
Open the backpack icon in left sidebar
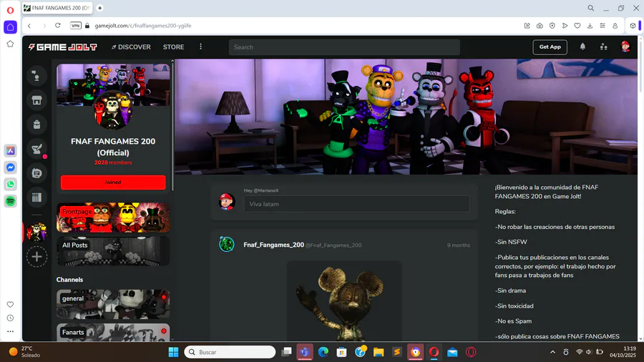point(36,124)
